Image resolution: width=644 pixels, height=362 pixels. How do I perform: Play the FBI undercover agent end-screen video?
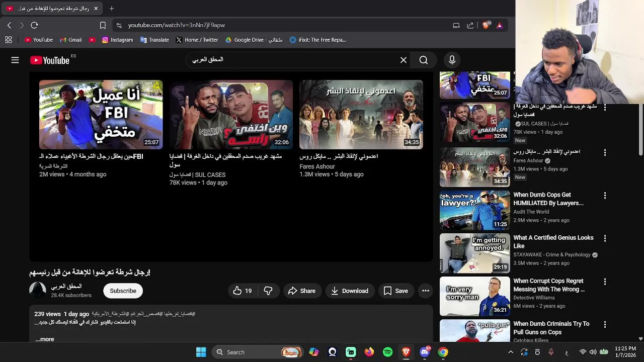(101, 115)
